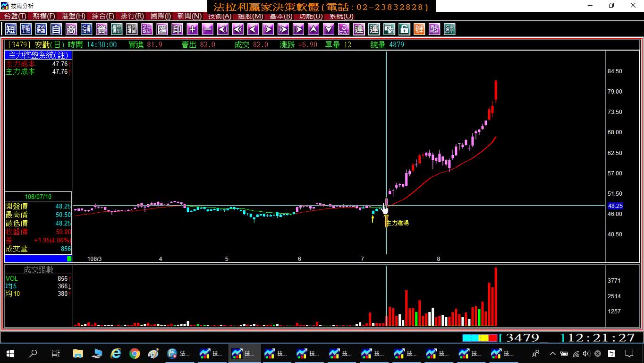The width and height of the screenshot is (644, 363).
Task: Click the green last toolbar icon
Action: (x=449, y=29)
